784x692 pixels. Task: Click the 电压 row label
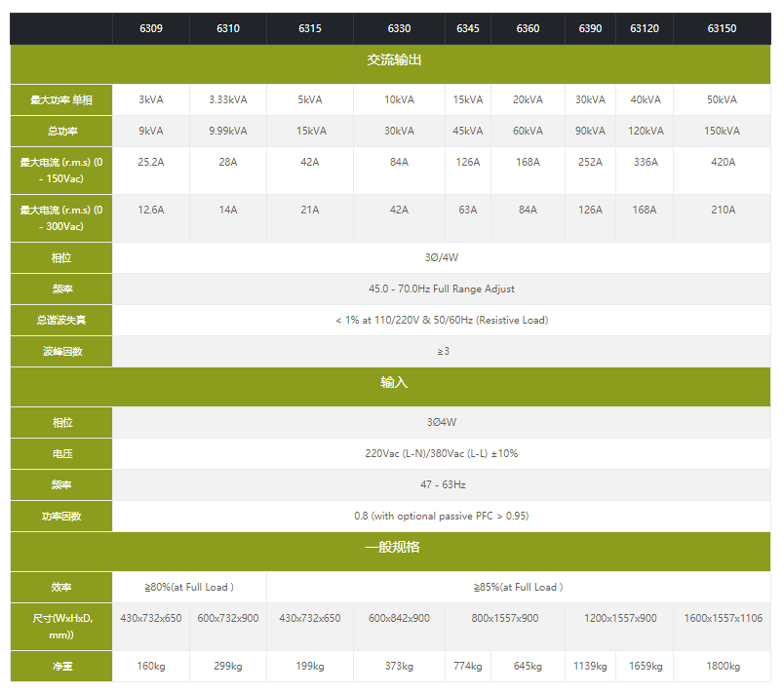(61, 453)
